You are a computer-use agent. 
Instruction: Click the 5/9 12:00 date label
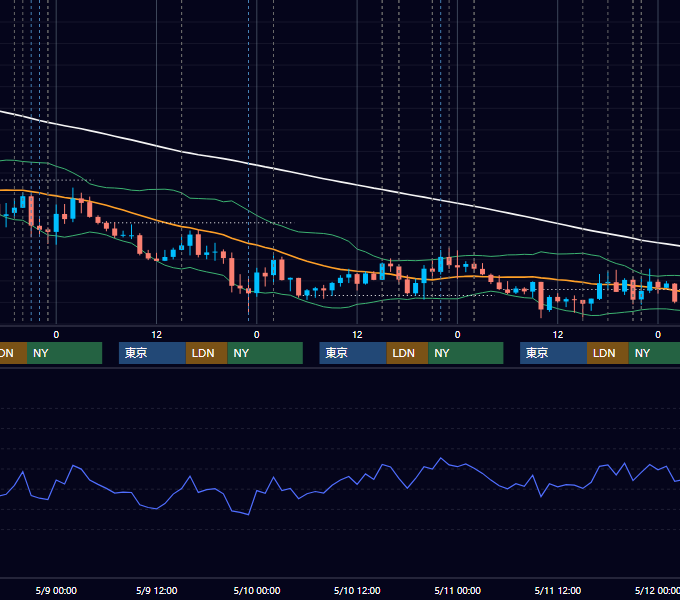point(157,590)
